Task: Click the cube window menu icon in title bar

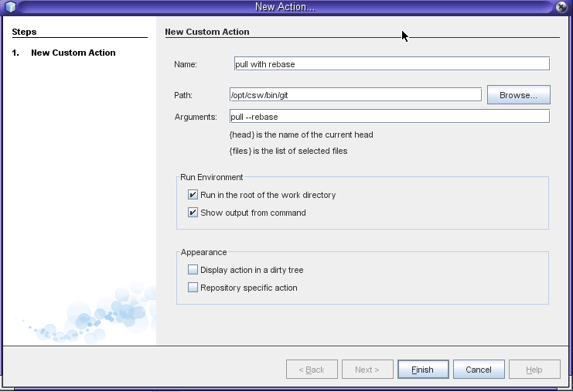Action: [x=10, y=7]
